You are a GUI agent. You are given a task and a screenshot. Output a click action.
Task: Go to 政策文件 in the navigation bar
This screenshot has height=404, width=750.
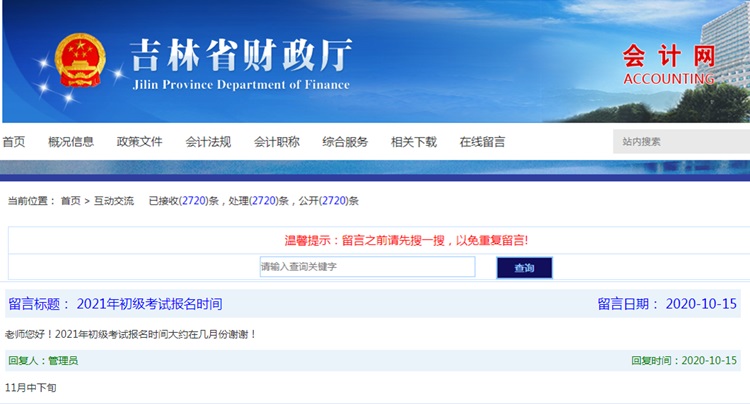tap(139, 142)
